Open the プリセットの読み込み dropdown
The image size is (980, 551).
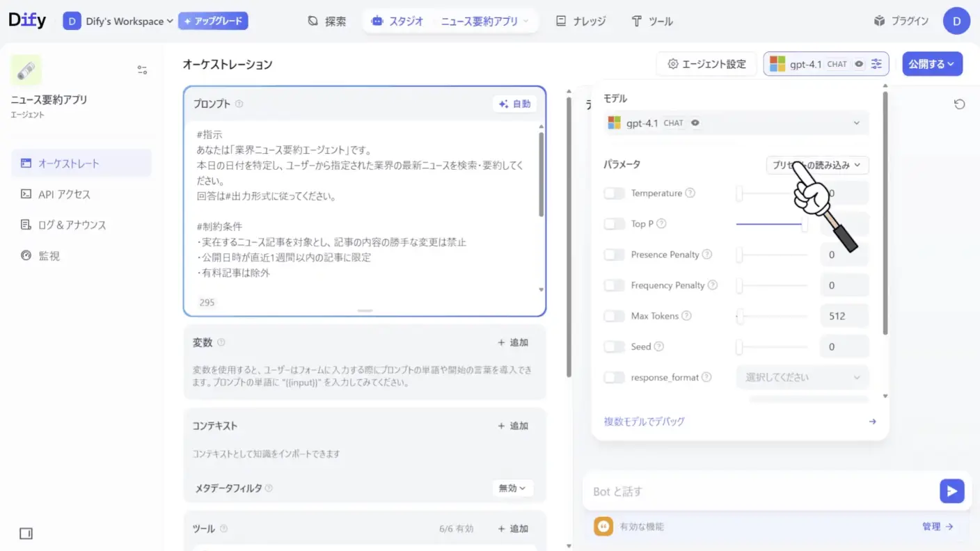816,165
